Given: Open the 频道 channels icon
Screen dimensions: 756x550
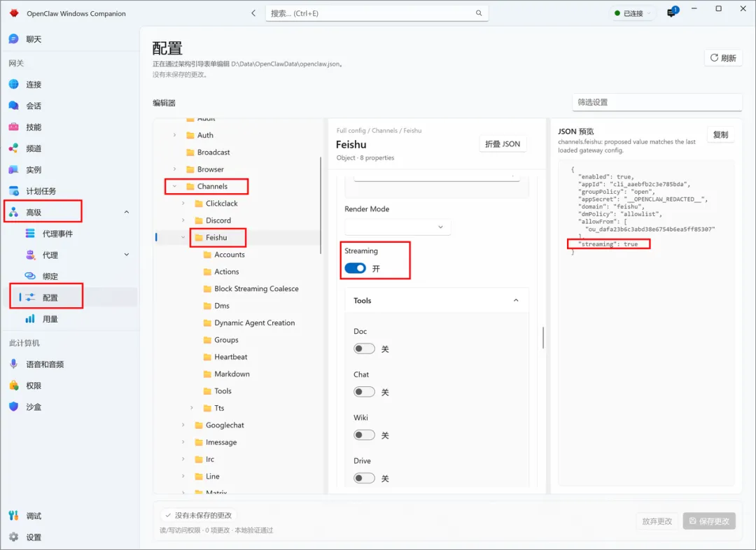Looking at the screenshot, I should [13, 148].
